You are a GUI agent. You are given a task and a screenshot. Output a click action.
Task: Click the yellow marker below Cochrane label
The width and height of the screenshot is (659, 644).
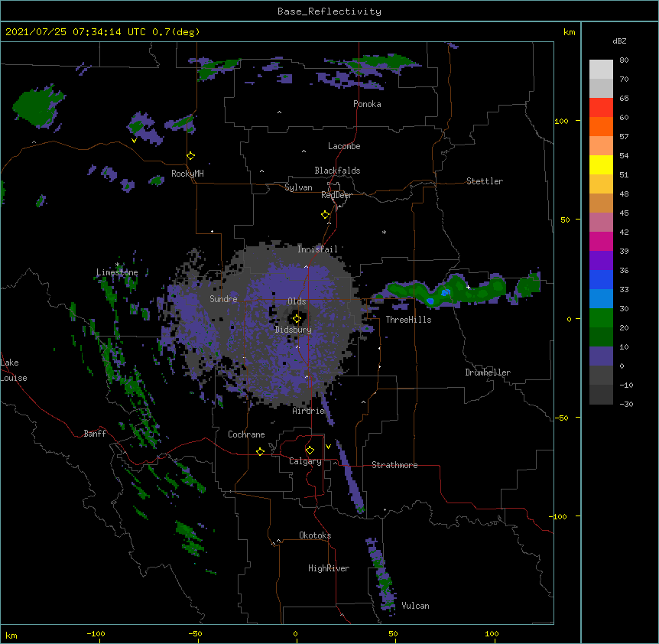(260, 451)
